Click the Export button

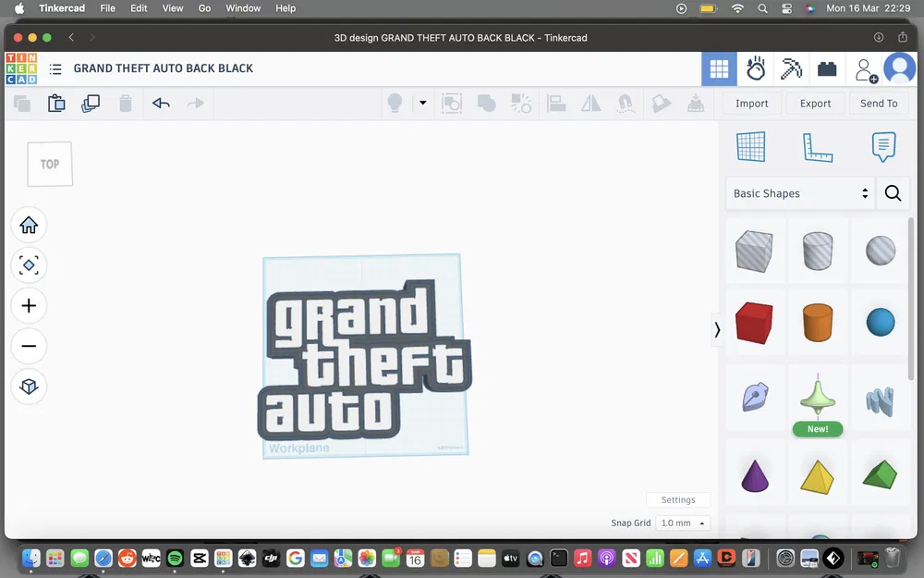click(x=814, y=104)
